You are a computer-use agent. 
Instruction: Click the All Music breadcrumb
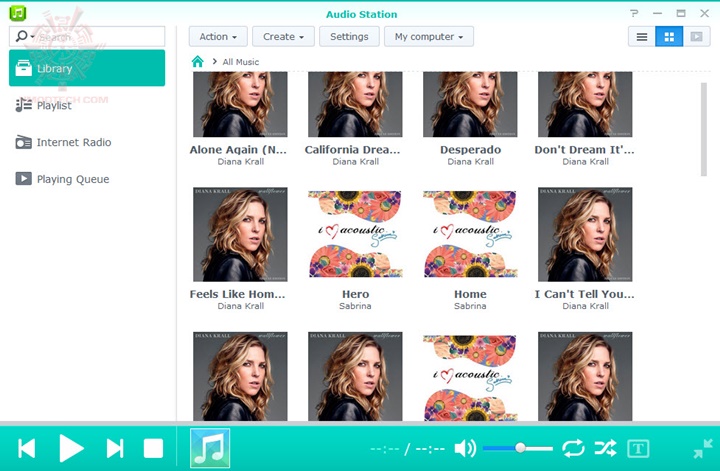241,62
